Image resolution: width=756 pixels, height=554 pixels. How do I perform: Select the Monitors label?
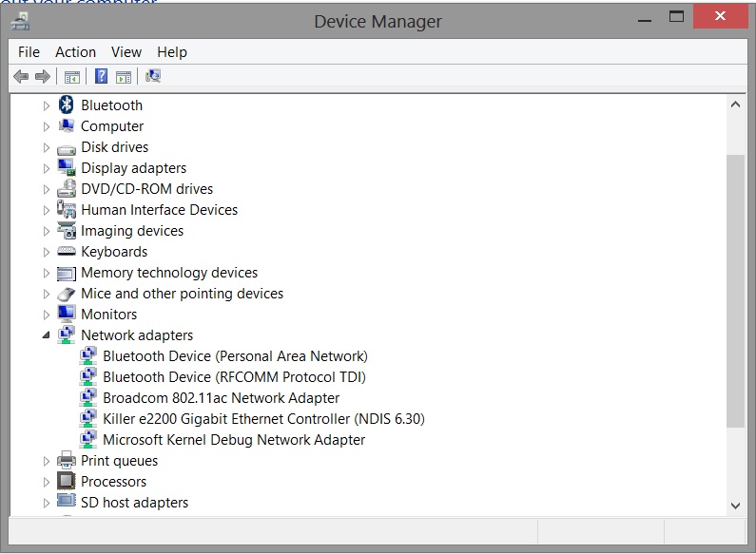109,315
